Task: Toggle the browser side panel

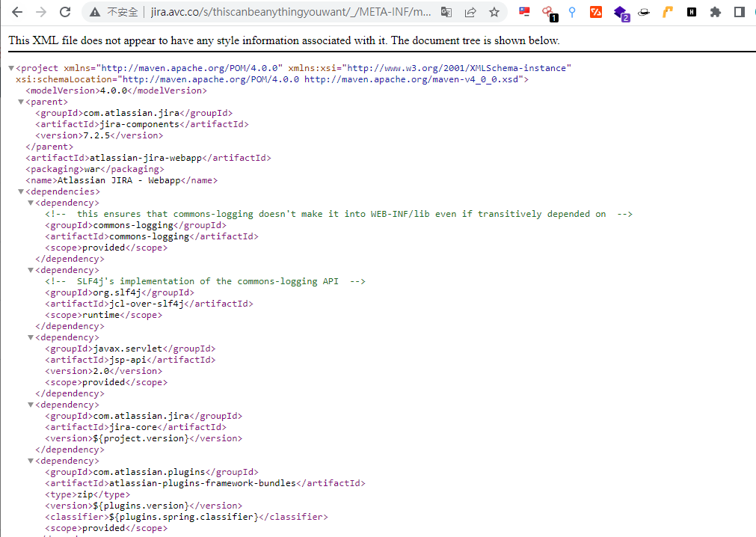Action: point(739,12)
